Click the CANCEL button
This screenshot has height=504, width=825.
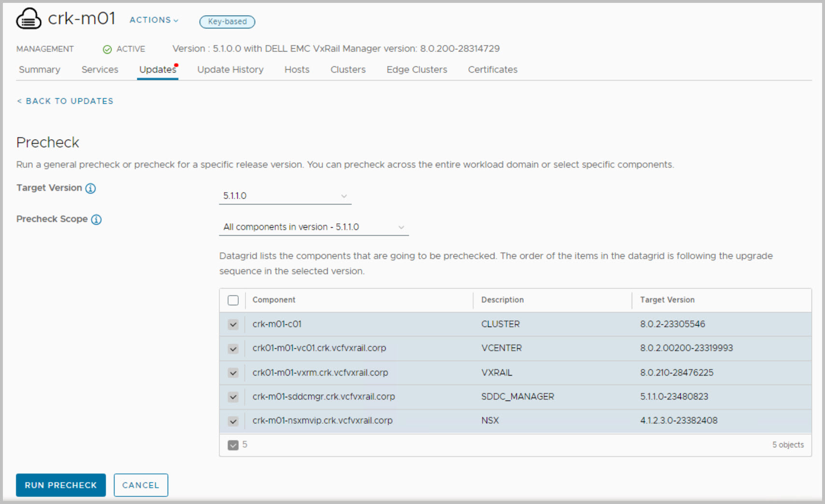pos(141,485)
